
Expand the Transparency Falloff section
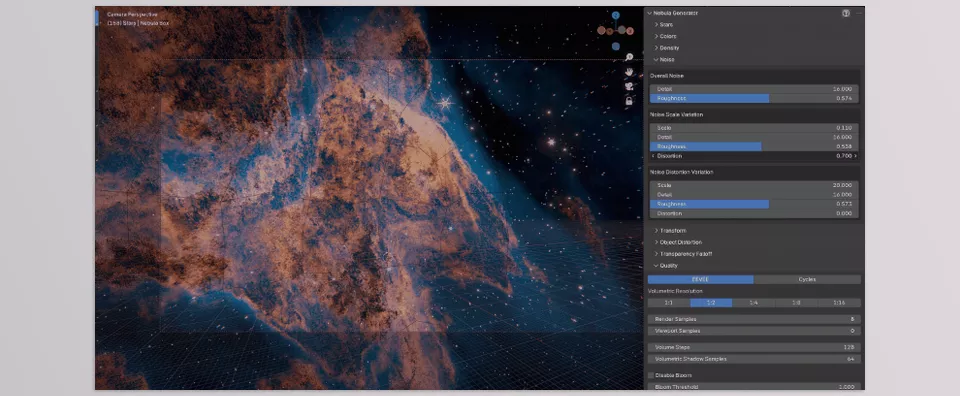[x=656, y=254]
